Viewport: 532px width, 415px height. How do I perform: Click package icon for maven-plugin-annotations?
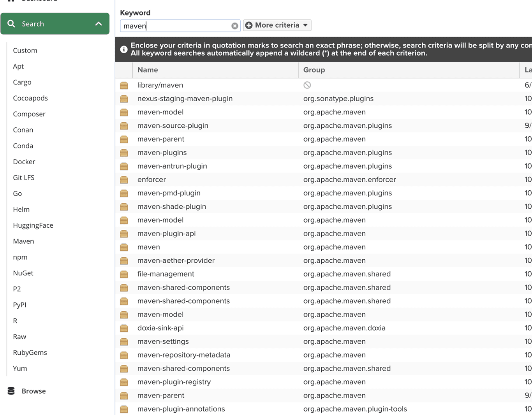(x=124, y=409)
